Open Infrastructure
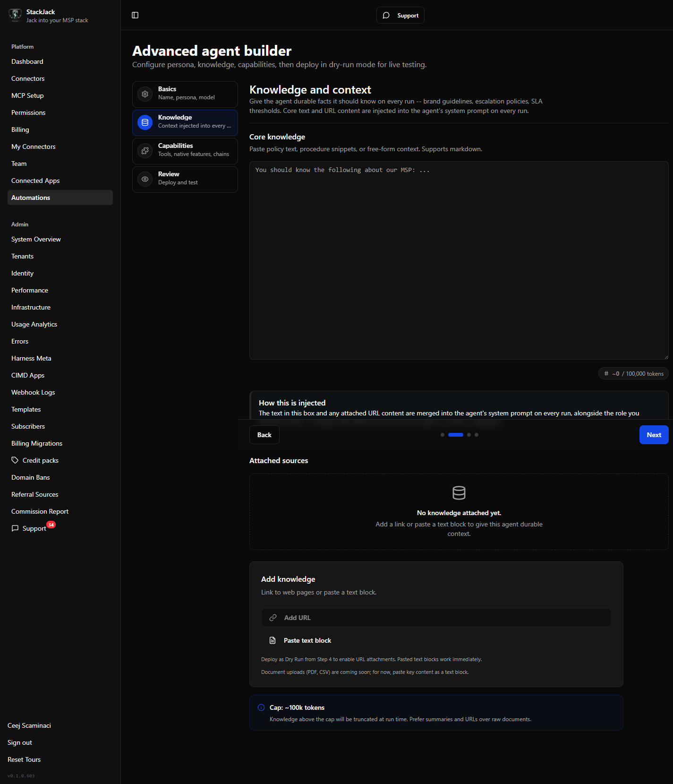Image resolution: width=673 pixels, height=784 pixels. click(x=60, y=307)
